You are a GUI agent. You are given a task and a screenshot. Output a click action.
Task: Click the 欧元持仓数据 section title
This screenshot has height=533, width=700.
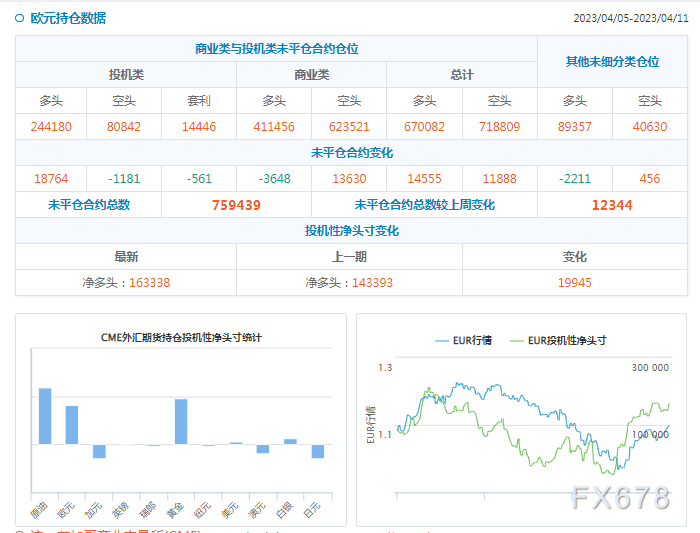click(x=68, y=18)
